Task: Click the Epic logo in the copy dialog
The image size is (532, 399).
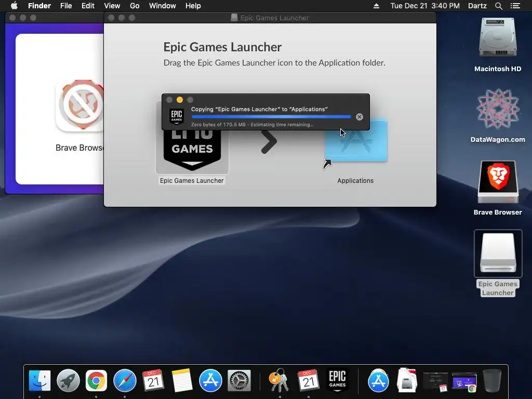Action: tap(177, 117)
